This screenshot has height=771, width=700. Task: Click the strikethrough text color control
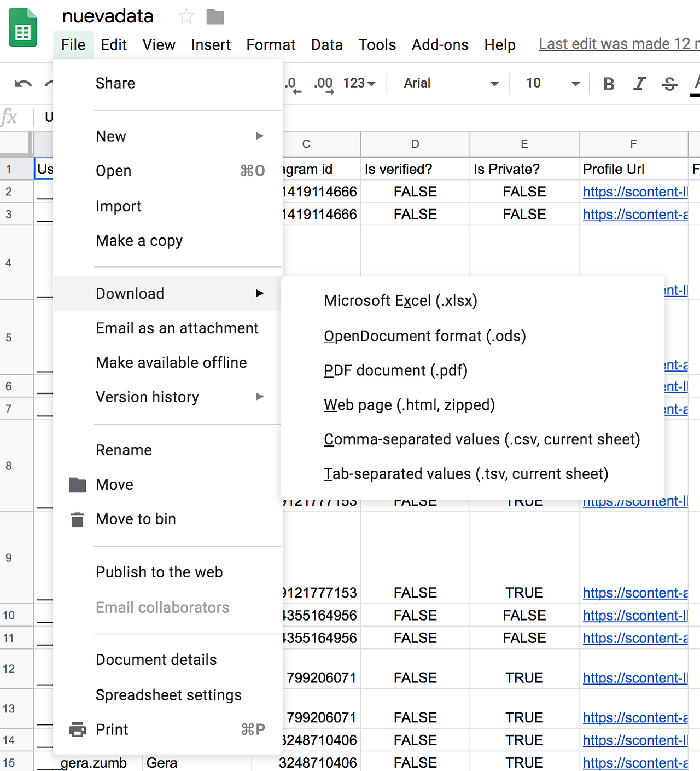pyautogui.click(x=669, y=83)
